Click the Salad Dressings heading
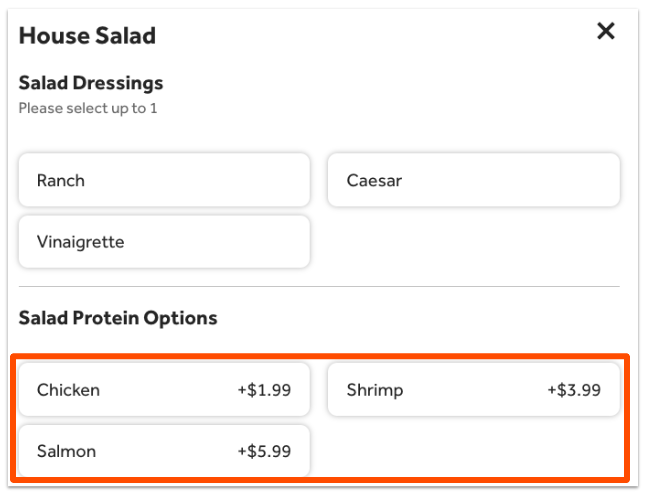Screen dimensions: 648x496 [90, 83]
